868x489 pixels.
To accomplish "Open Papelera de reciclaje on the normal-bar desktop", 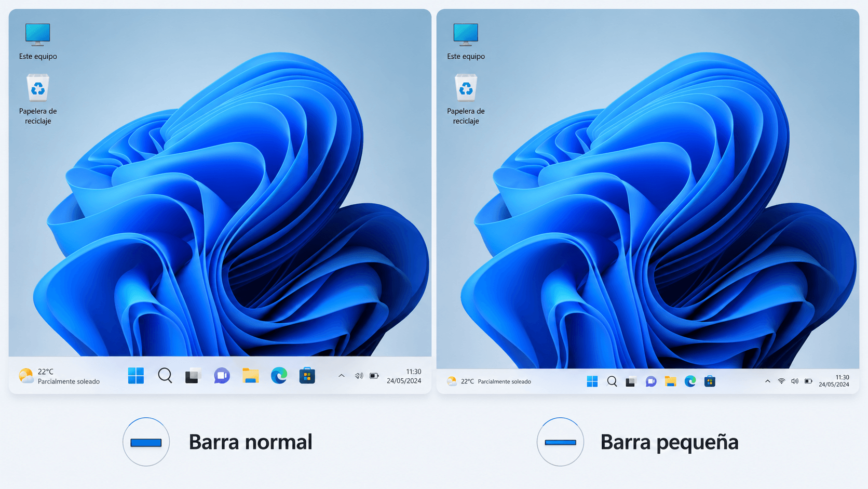I will pyautogui.click(x=38, y=99).
